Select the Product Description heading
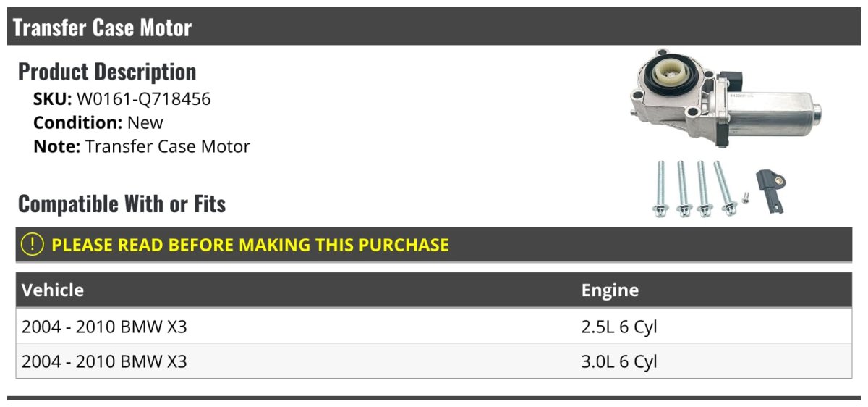Screen dimensions: 868x407 click(x=107, y=72)
